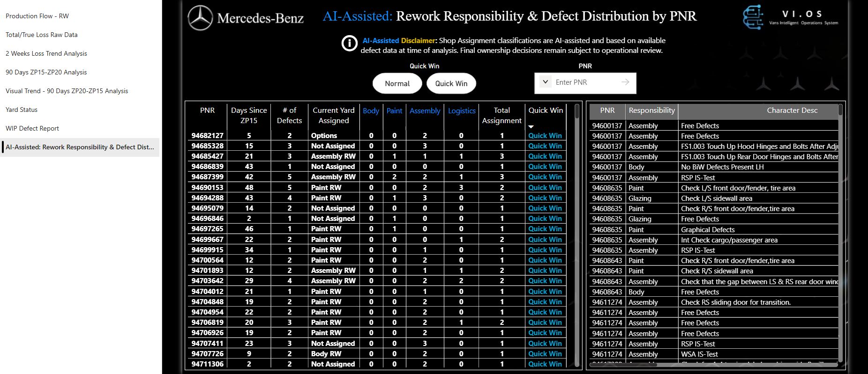Screen dimensions: 868x374
Task: Select the Quick Win slicer option
Action: point(451,83)
